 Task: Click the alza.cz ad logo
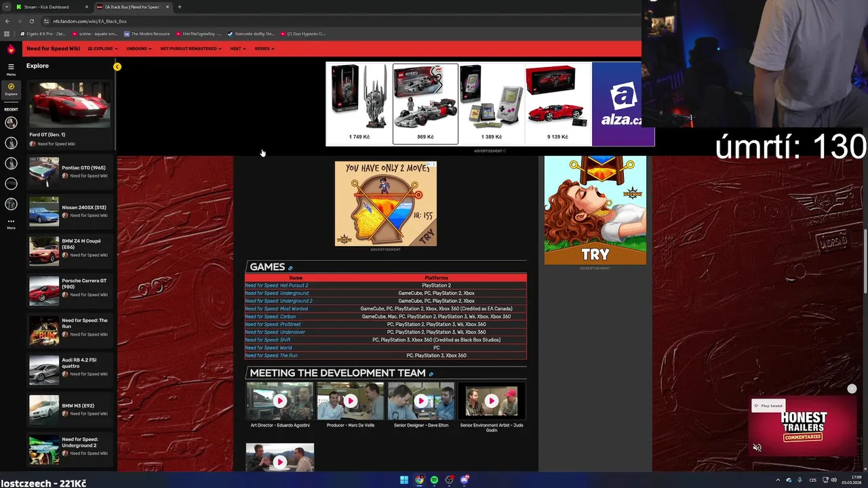coord(622,104)
